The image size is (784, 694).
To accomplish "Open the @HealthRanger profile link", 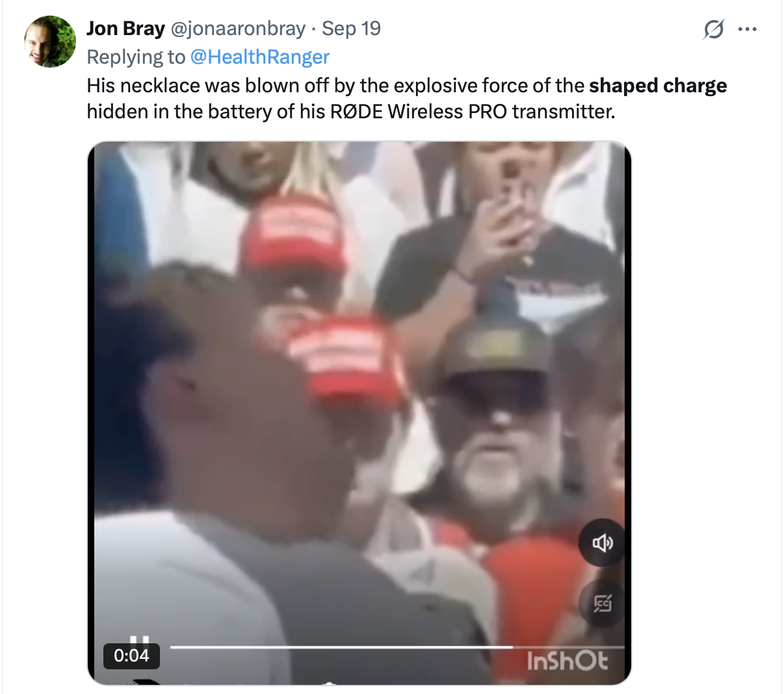I will point(260,57).
